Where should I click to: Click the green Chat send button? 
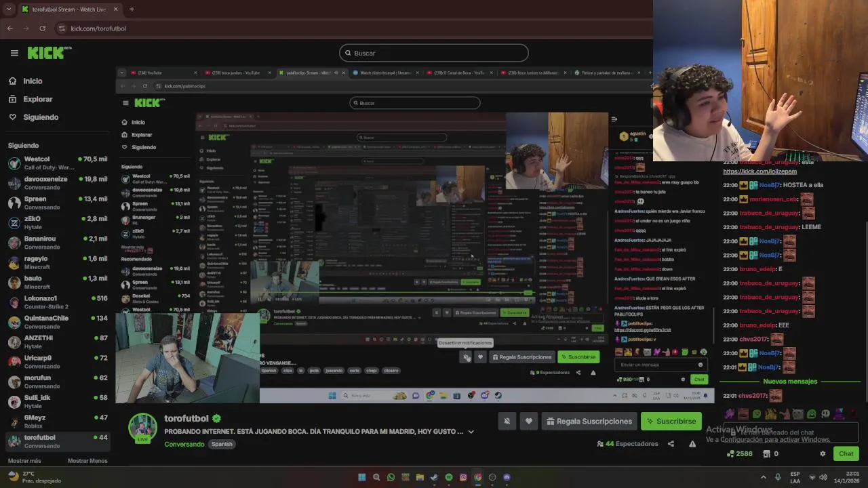[x=846, y=453]
